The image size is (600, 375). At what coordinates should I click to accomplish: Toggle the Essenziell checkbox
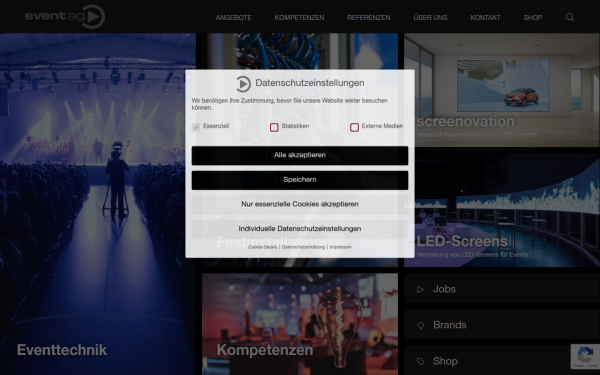[196, 127]
